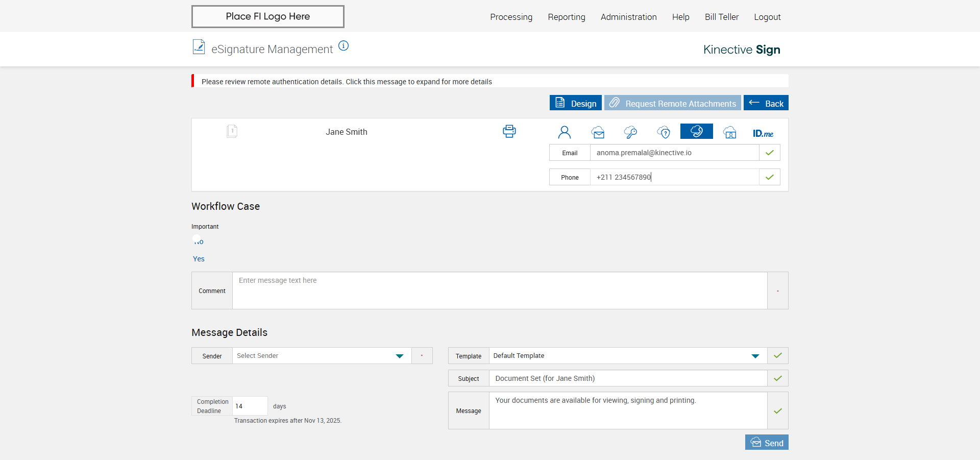This screenshot has height=460, width=980.
Task: Select the cloud key password authentication icon
Action: [x=630, y=133]
